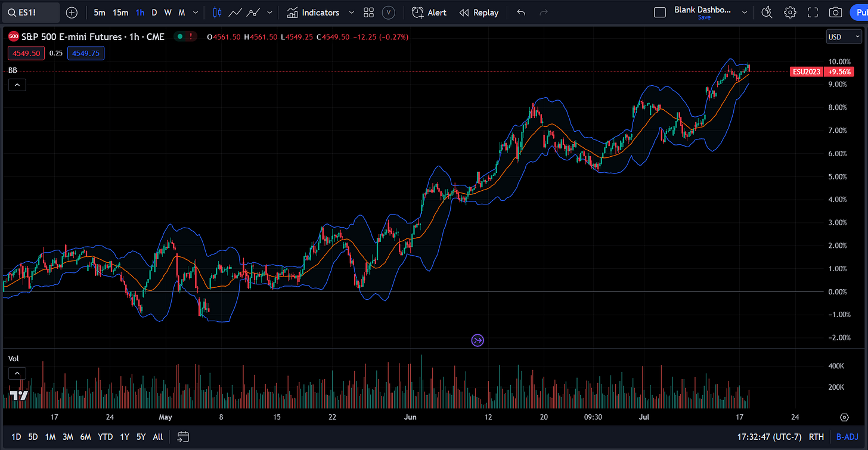This screenshot has height=450, width=868.
Task: Click the 0.25 spread value
Action: 56,53
